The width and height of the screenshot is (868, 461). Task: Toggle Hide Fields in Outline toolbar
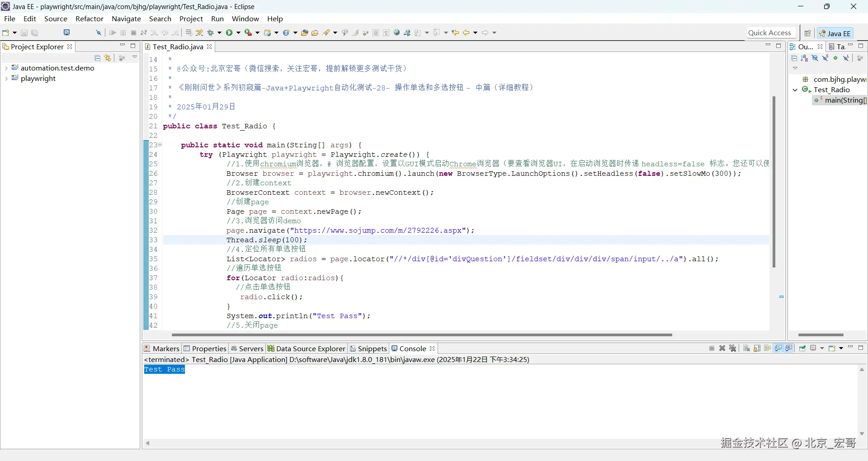pos(815,58)
